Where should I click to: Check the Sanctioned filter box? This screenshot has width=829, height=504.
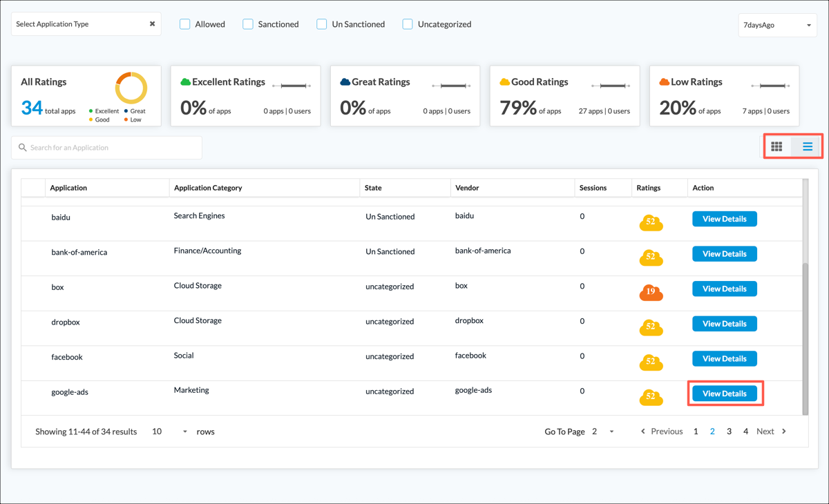pyautogui.click(x=248, y=24)
